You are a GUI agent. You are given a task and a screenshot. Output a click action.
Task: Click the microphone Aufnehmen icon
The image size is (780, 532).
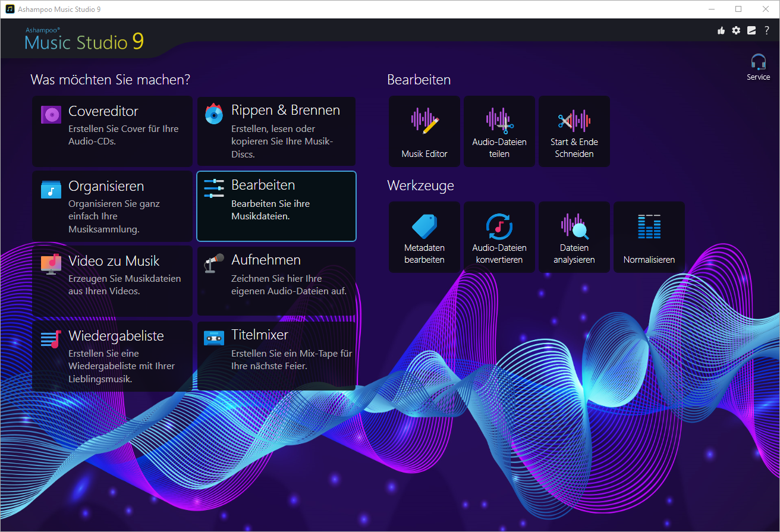coord(214,263)
